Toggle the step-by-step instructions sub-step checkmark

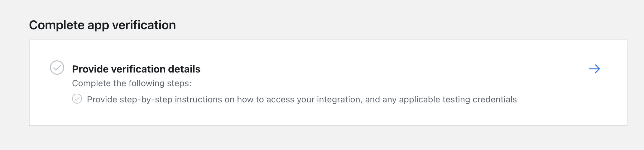coord(77,99)
